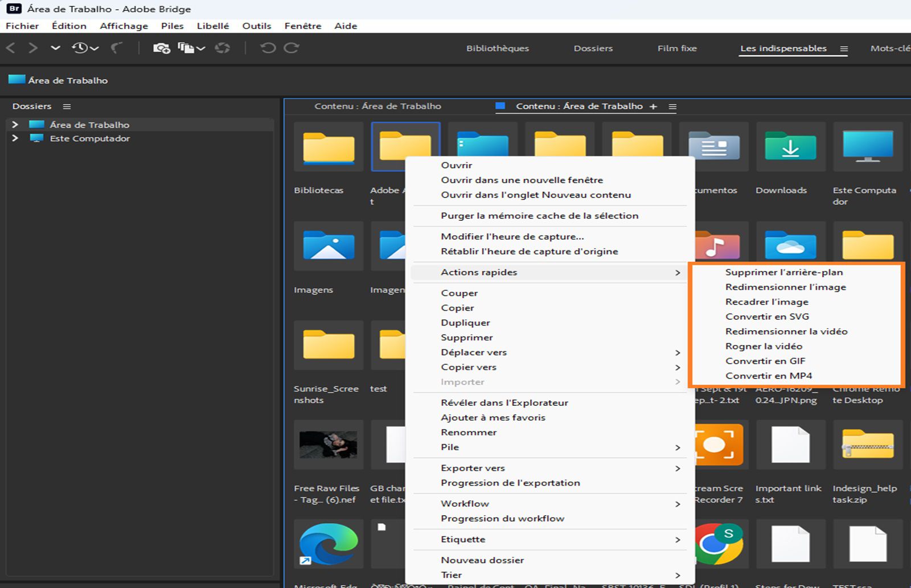Click the refresh sync icon in toolbar
The image size is (911, 588).
coord(223,48)
